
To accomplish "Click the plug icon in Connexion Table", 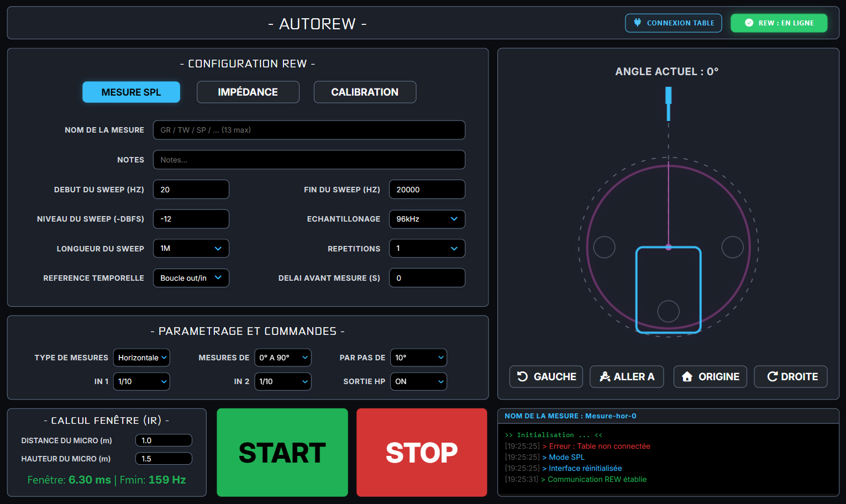I will click(637, 23).
